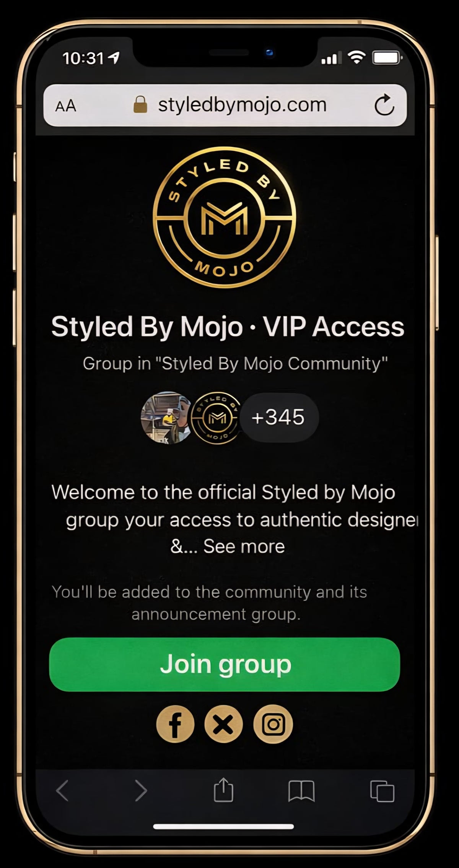
Task: Tap the Safari share icon
Action: pyautogui.click(x=223, y=790)
